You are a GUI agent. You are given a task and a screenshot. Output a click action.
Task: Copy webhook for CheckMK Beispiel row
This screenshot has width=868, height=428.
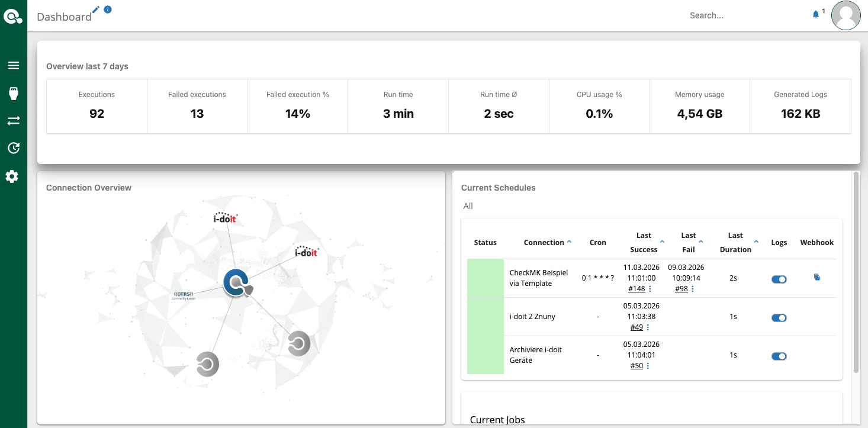click(x=817, y=277)
